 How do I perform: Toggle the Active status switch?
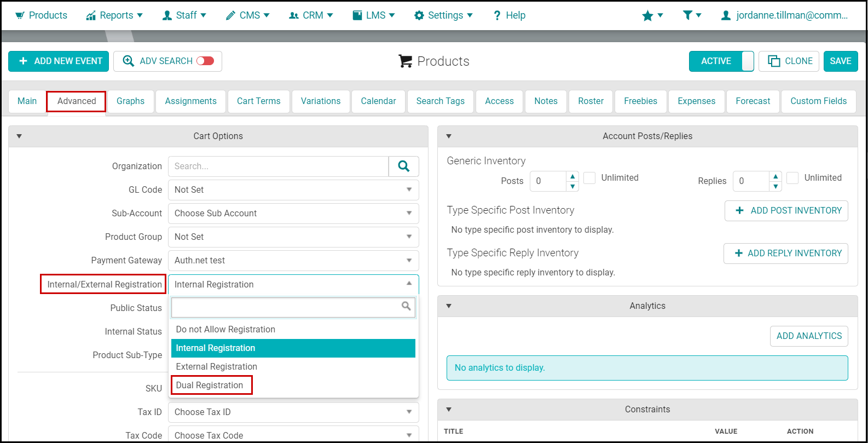pos(721,61)
